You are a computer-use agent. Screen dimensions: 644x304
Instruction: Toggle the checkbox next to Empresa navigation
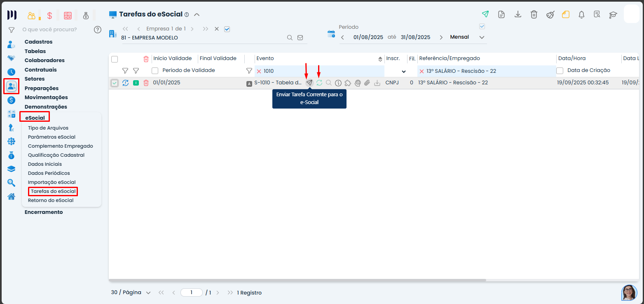pos(227,29)
